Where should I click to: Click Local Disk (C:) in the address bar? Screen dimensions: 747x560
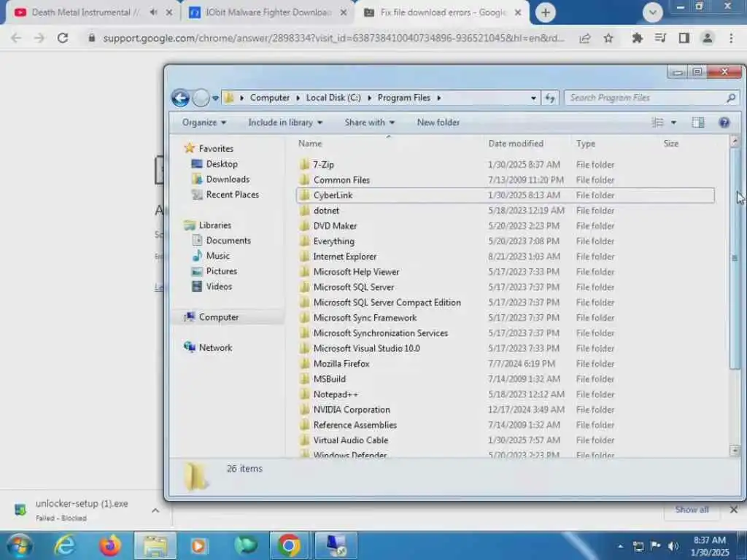point(333,98)
